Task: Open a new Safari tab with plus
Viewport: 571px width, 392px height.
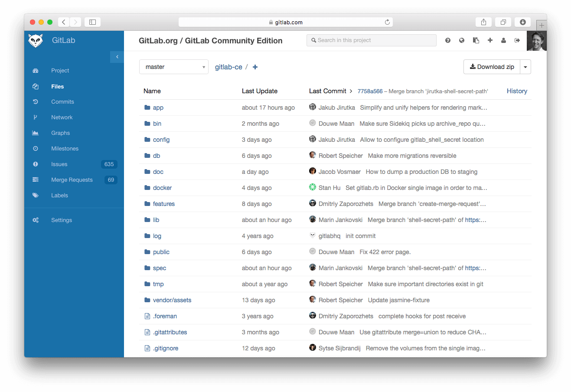Action: coord(542,25)
